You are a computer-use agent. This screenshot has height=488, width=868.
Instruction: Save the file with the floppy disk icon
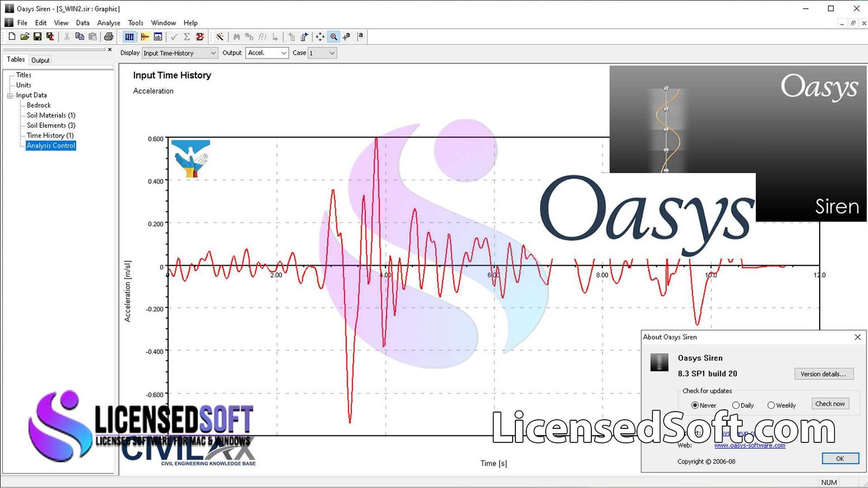point(37,36)
